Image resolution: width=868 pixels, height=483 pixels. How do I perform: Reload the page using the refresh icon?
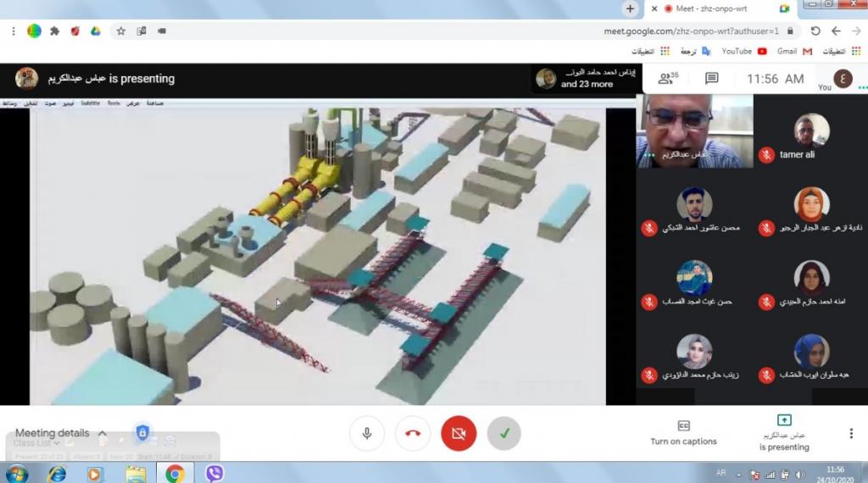(815, 31)
